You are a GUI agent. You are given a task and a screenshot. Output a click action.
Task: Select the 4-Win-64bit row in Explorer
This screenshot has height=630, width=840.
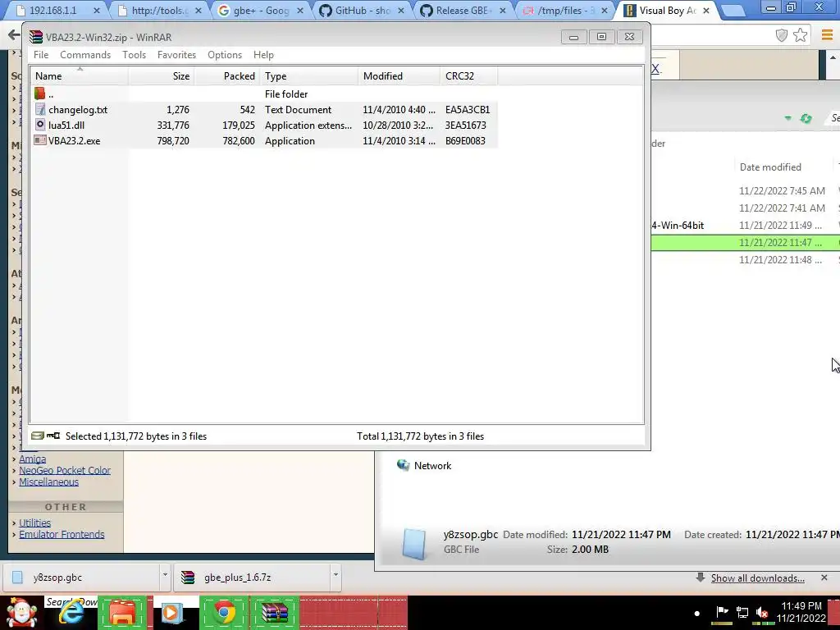pos(746,225)
